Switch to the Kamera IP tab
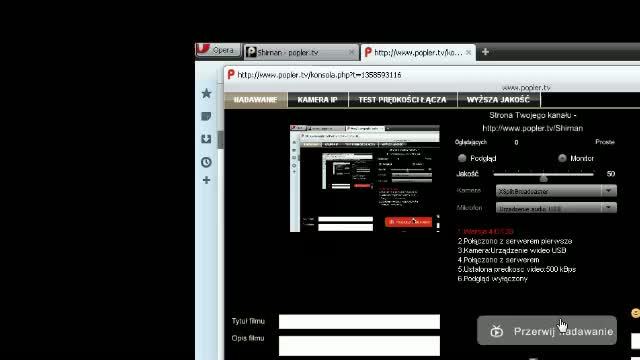Screen dimensions: 640x360 pos(318,100)
